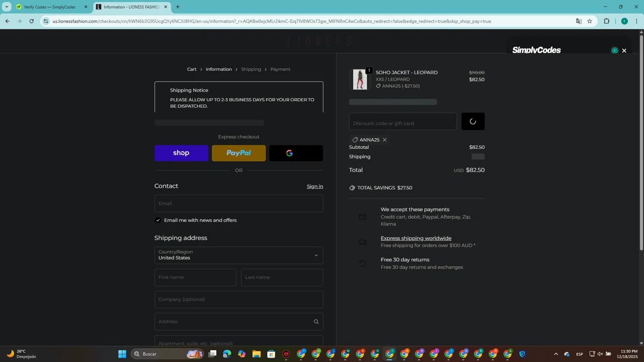Select the Payment breadcrumb step
Image resolution: width=644 pixels, height=362 pixels.
click(x=280, y=69)
